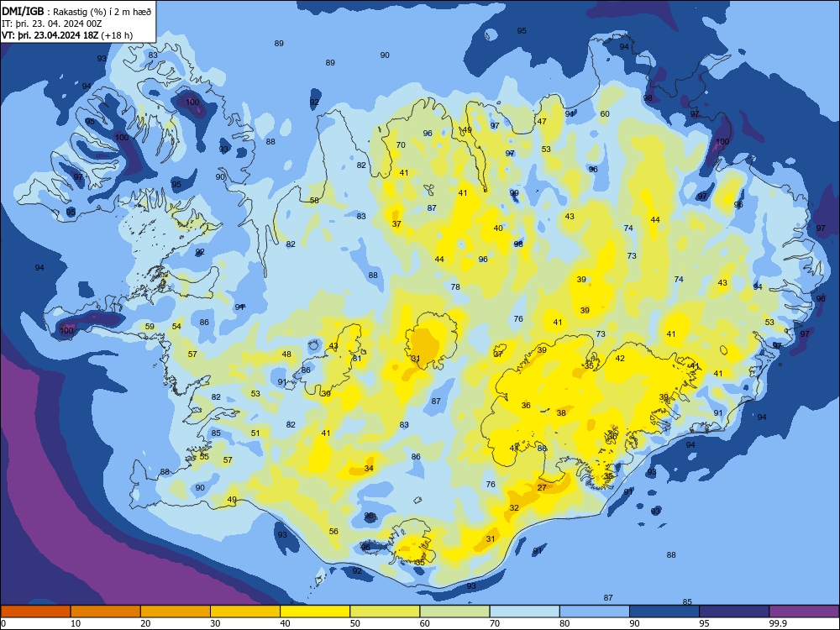840x630 pixels.
Task: Click the orange 10–20 legend swatch
Action: pyautogui.click(x=106, y=612)
